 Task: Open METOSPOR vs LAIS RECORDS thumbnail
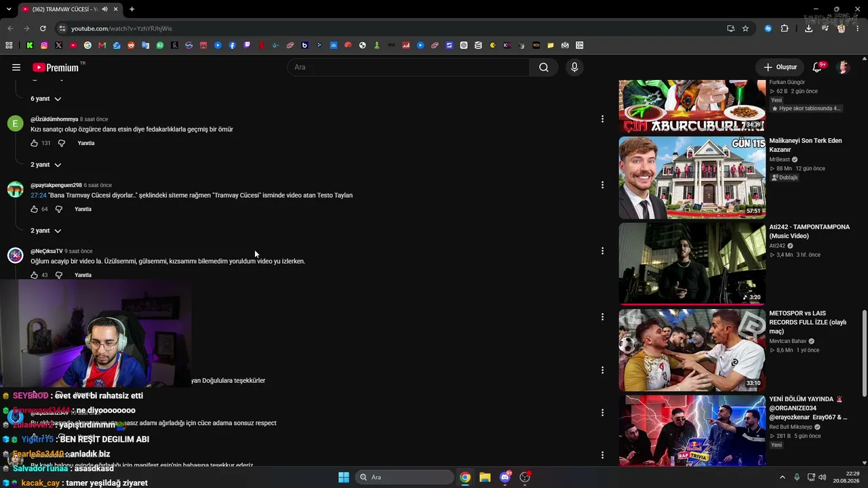tap(692, 350)
